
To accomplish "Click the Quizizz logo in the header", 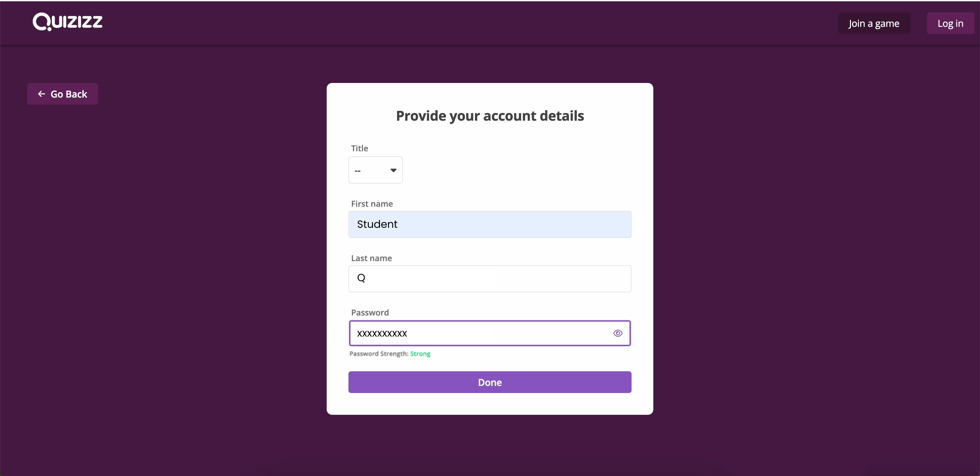I will click(67, 22).
